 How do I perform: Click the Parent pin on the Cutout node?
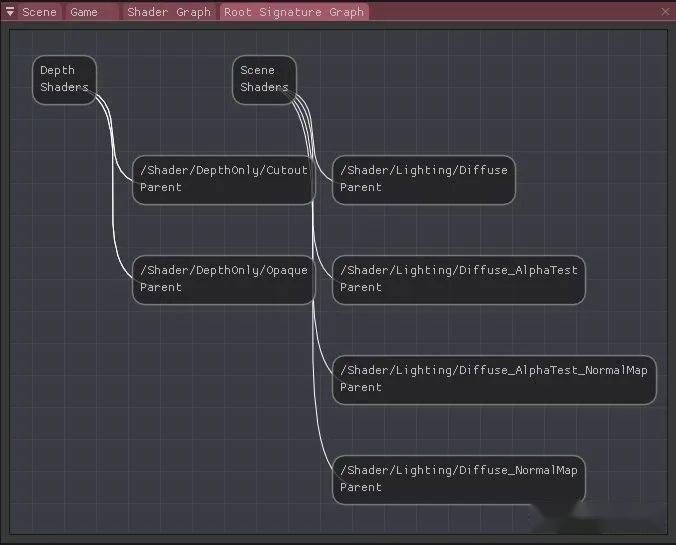[x=161, y=187]
